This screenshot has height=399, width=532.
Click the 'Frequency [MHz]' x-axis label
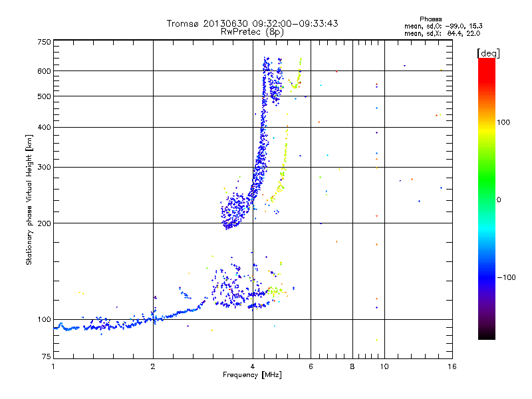click(252, 375)
